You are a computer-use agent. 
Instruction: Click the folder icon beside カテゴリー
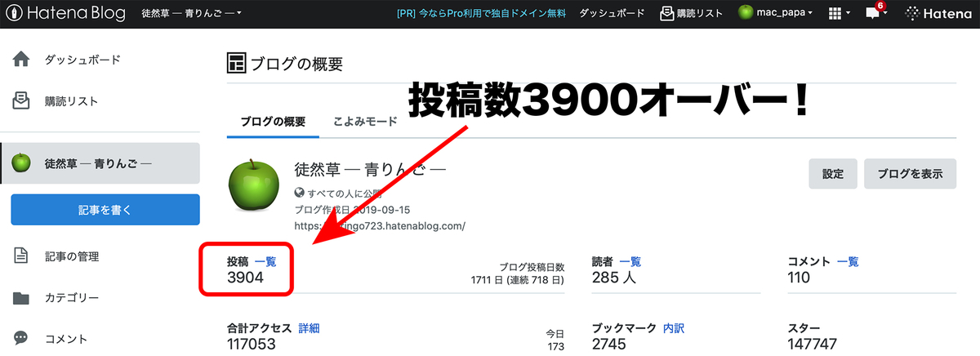tap(21, 298)
